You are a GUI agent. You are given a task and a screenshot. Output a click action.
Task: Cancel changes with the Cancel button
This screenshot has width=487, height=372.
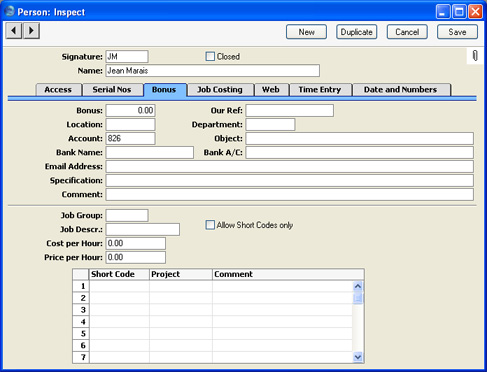pos(407,32)
